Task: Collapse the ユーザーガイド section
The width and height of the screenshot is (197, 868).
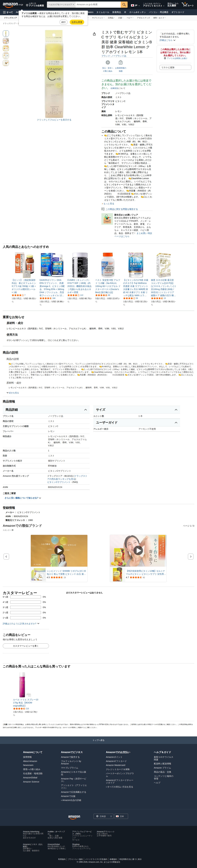Action: pos(176,422)
